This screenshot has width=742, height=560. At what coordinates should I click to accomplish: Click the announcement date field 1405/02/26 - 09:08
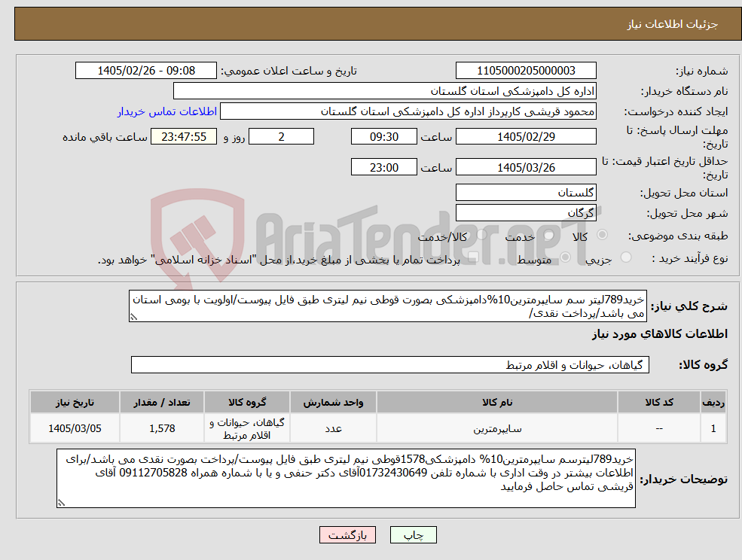145,71
